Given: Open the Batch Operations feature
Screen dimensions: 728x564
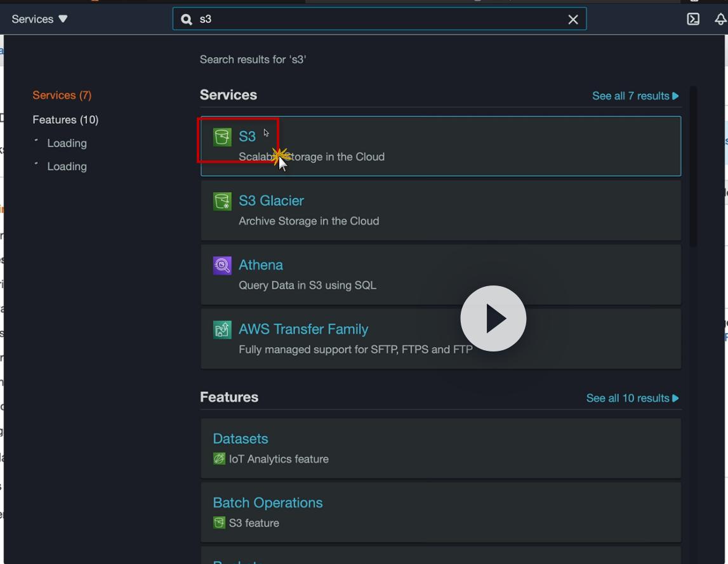Looking at the screenshot, I should click(x=267, y=502).
